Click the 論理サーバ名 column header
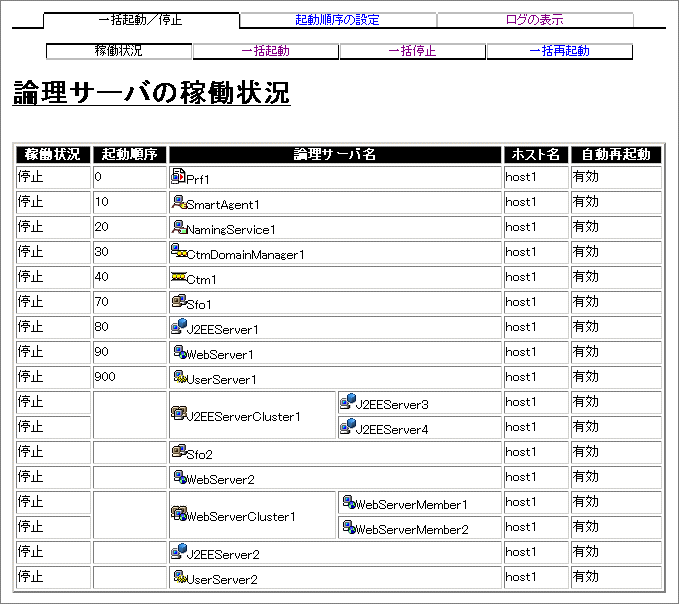 [334, 154]
